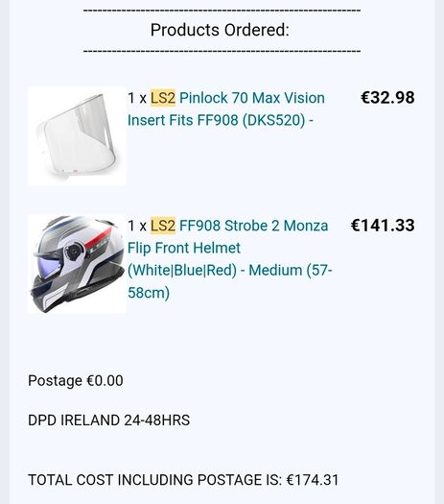Click the Postage €0.00 line
This screenshot has height=504, width=444.
76,380
